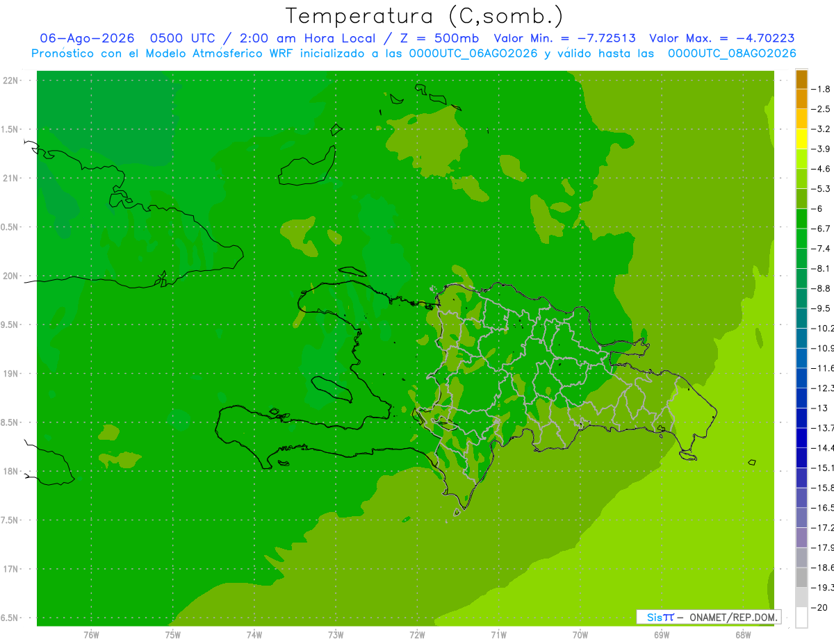Screen dimensions: 834x644
Task: Click the 76W longitude axis label
Action: tap(91, 634)
